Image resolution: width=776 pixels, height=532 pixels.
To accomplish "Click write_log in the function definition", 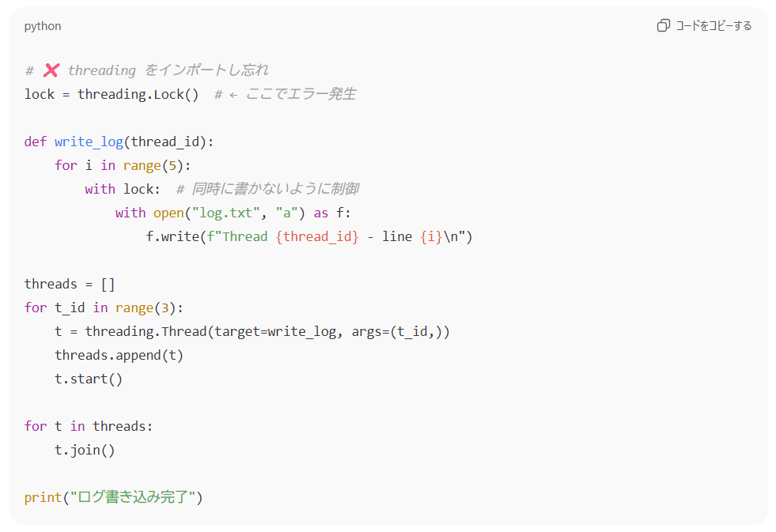I will click(89, 141).
